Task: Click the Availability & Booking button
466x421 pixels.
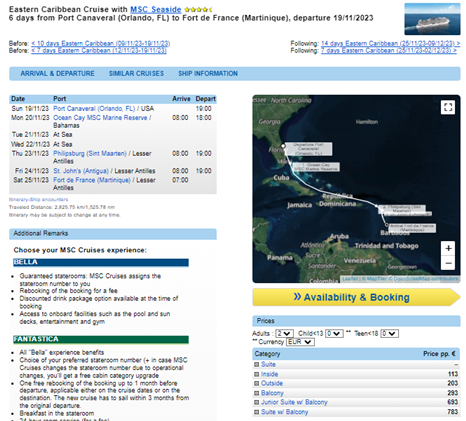Action: coord(356,297)
